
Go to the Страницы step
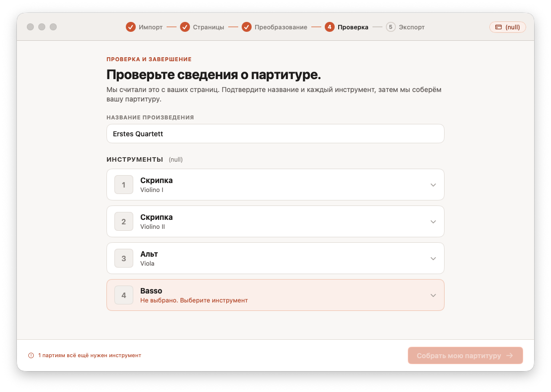(x=208, y=27)
